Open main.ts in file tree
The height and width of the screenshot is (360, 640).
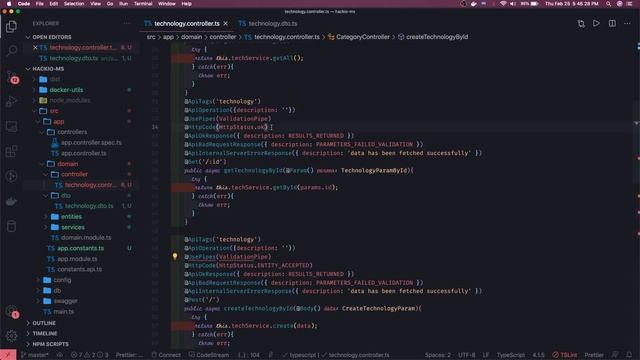click(63, 311)
